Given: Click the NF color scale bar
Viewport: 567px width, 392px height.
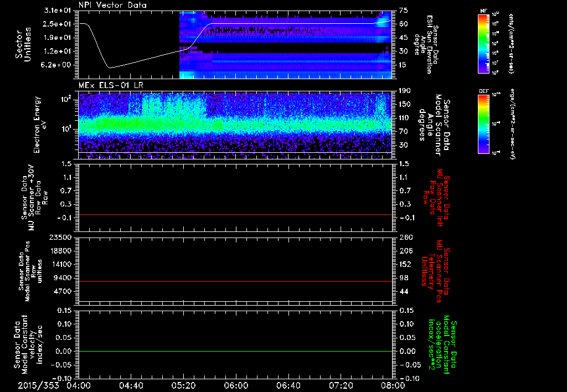Looking at the screenshot, I should pos(483,43).
